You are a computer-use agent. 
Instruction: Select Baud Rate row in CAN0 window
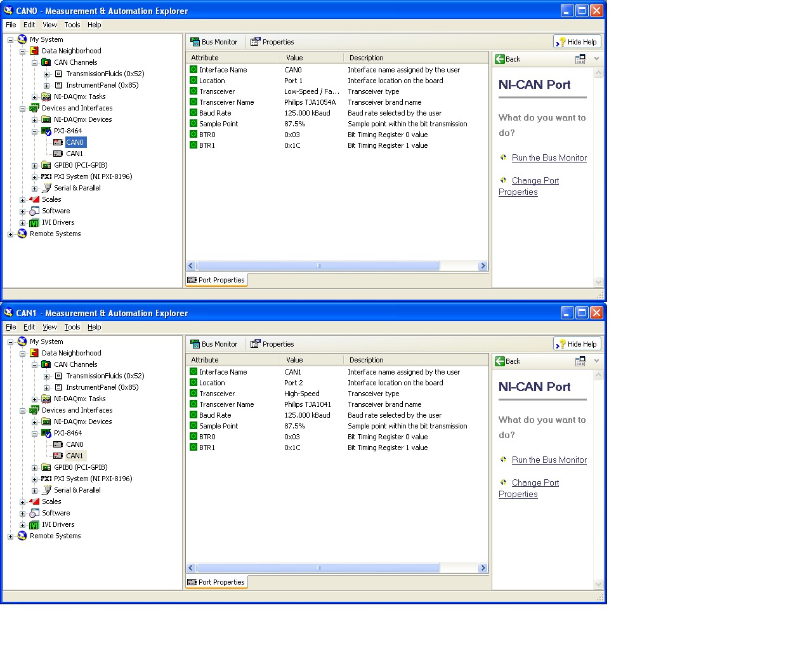pyautogui.click(x=337, y=113)
